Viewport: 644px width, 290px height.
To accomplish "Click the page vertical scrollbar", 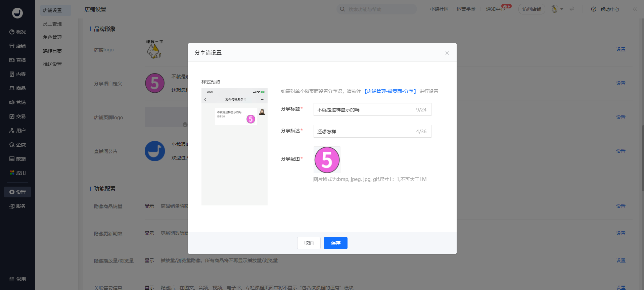I will 643,158.
